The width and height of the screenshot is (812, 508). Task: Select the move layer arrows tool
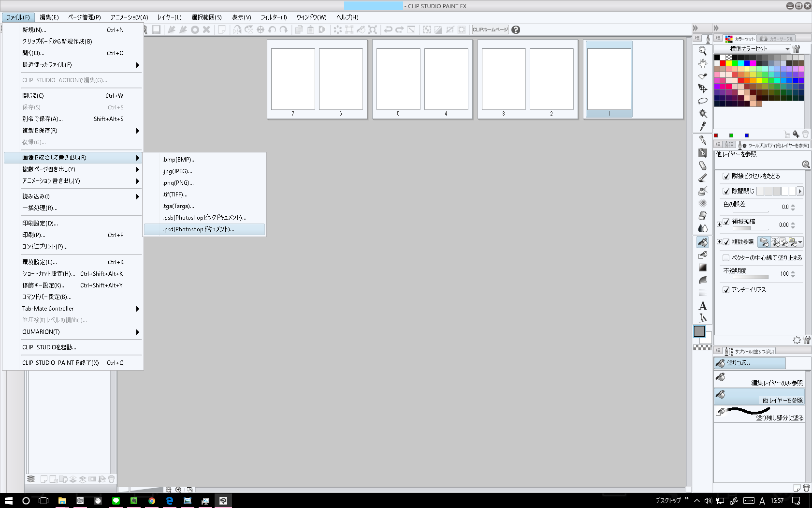coord(703,89)
